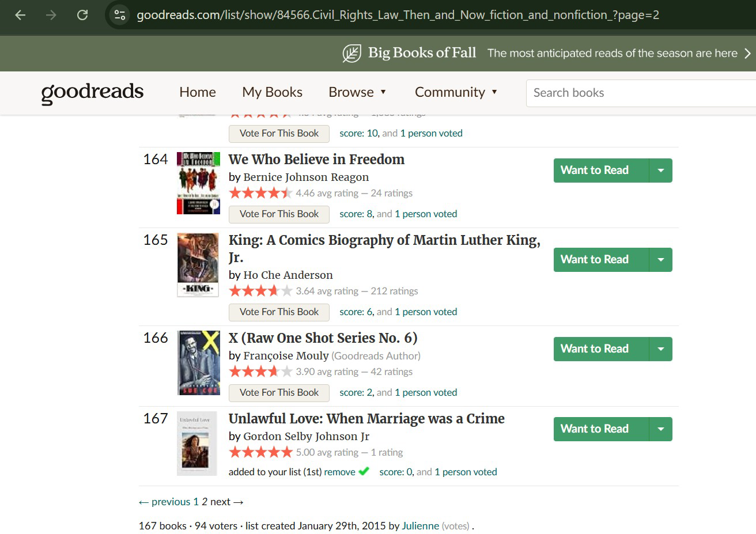Open list creator Julienne's profile
This screenshot has height=534, width=756.
[420, 526]
